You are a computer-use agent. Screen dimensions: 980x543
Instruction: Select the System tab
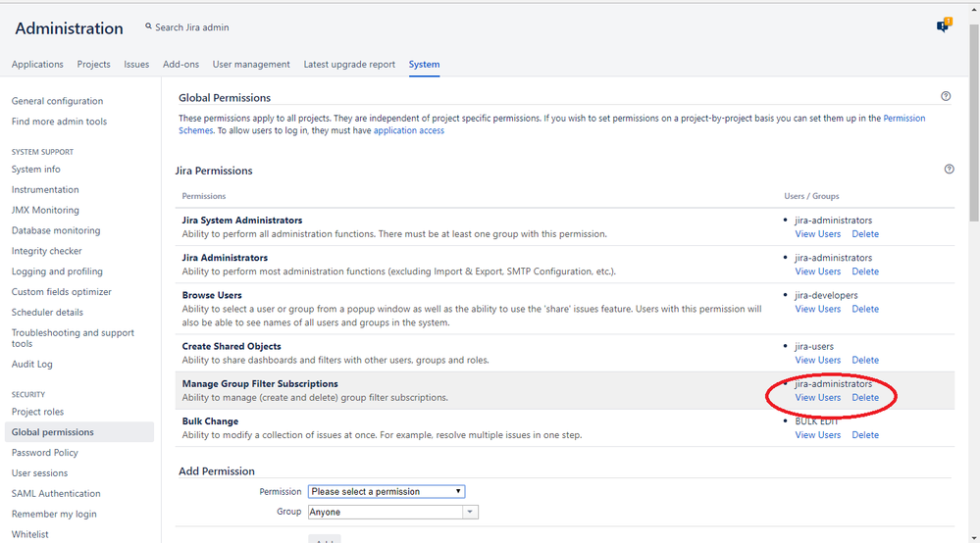coord(425,65)
